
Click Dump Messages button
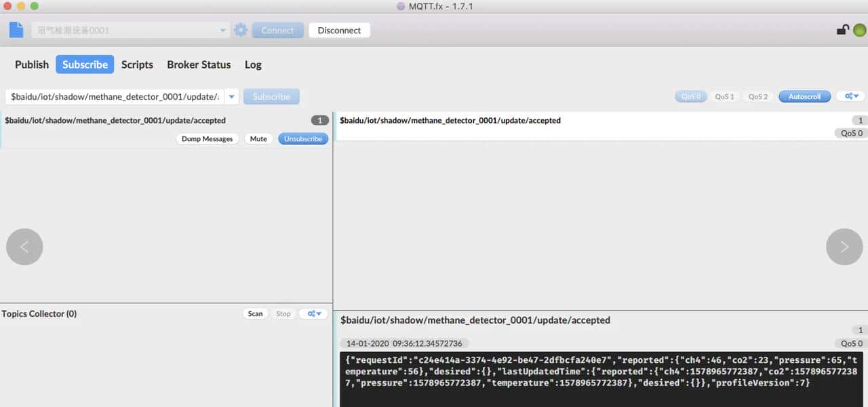[x=207, y=138]
